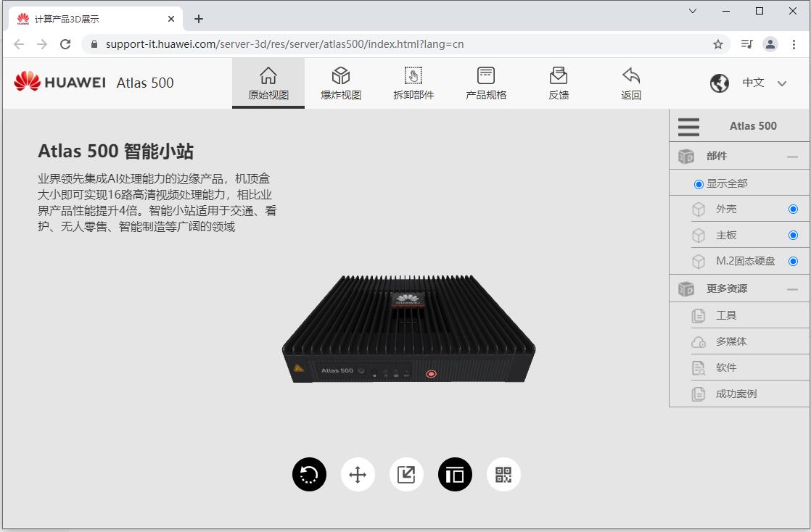Viewport: 811px width, 532px height.
Task: Click the globe language icon
Action: point(719,83)
